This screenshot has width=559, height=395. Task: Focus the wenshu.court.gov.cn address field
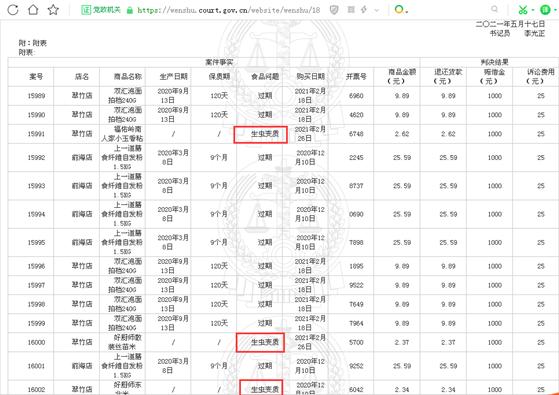(x=229, y=10)
